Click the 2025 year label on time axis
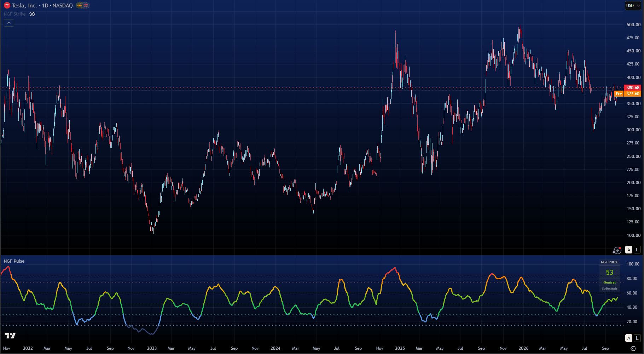The image size is (644, 354). coord(400,348)
